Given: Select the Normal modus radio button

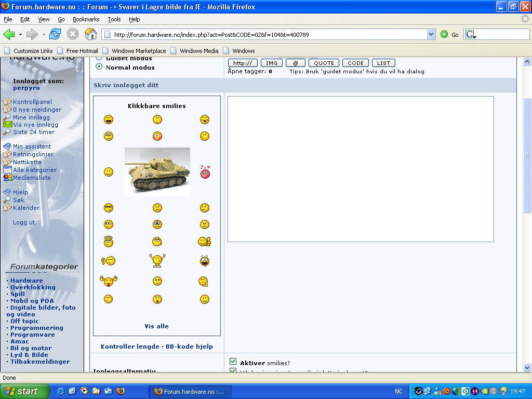Looking at the screenshot, I should pyautogui.click(x=99, y=66).
